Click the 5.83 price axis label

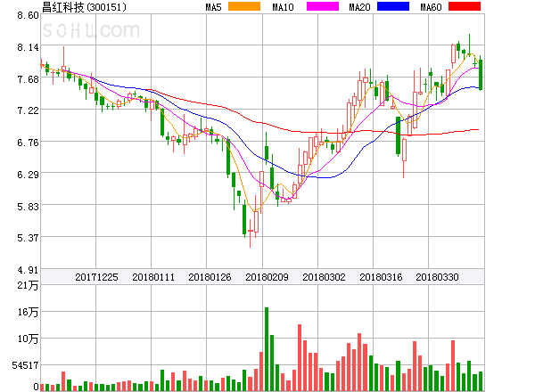point(28,206)
